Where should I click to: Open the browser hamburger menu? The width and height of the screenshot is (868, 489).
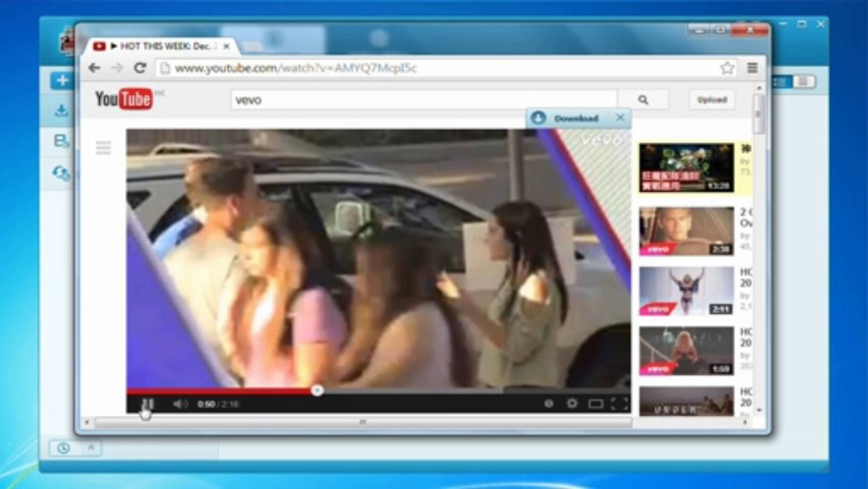752,68
